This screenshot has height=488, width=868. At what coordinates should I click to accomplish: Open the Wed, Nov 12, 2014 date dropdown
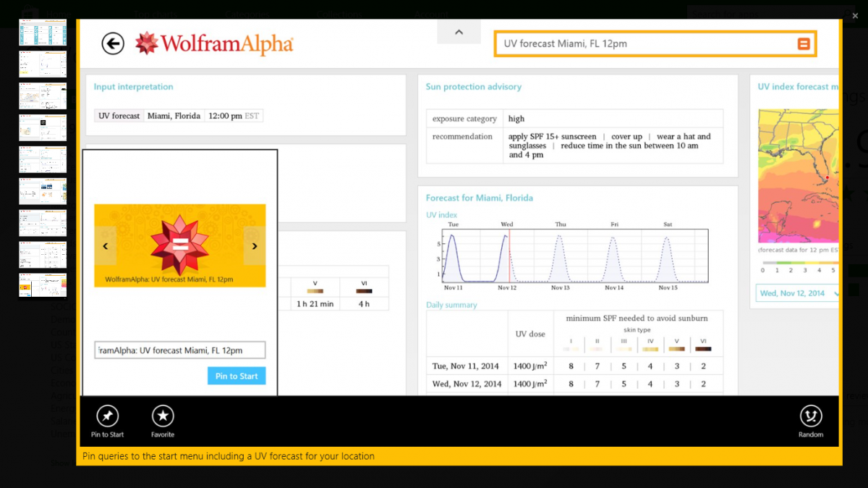click(798, 293)
